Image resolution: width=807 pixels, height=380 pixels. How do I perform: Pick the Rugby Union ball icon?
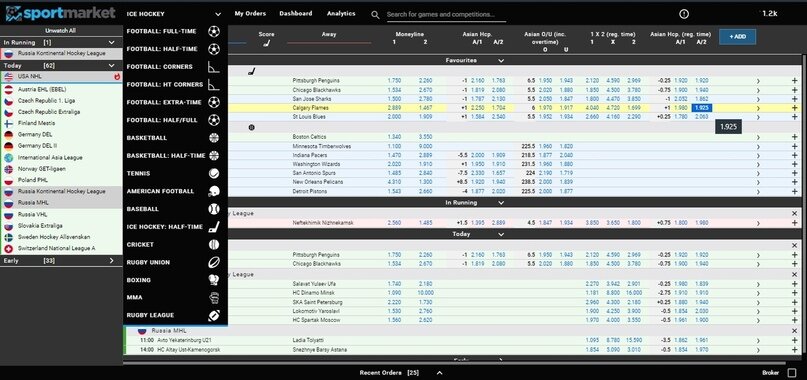pos(214,262)
